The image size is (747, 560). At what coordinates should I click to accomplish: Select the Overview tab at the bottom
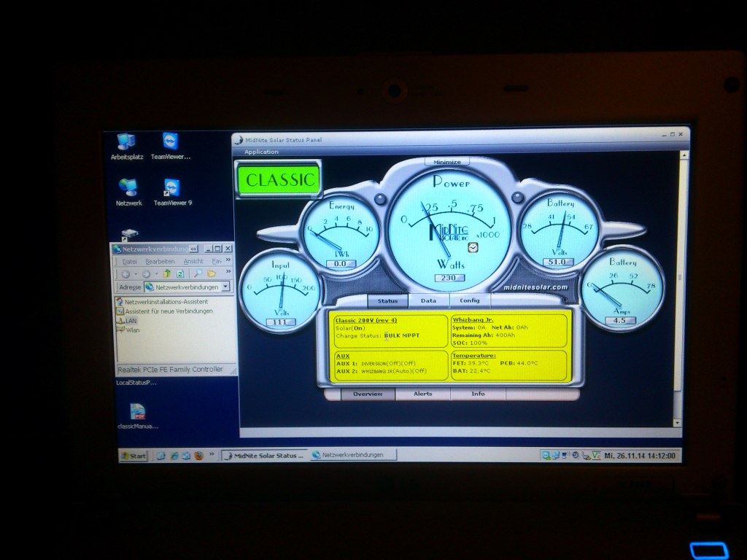368,394
